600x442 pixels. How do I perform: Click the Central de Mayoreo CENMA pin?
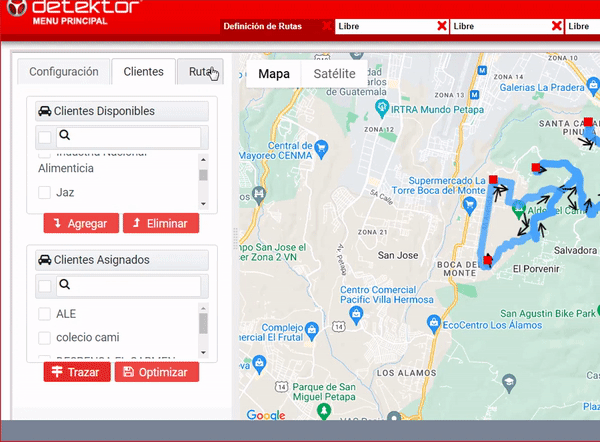[321, 150]
